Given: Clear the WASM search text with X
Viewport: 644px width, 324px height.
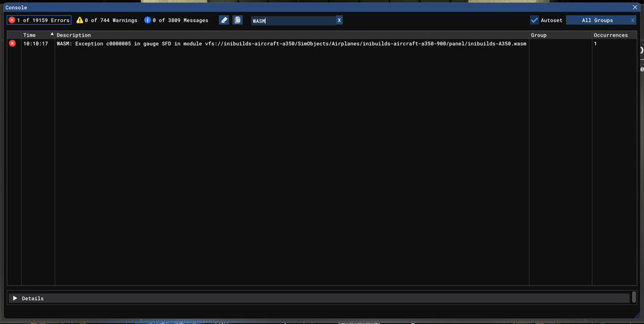Looking at the screenshot, I should click(339, 21).
